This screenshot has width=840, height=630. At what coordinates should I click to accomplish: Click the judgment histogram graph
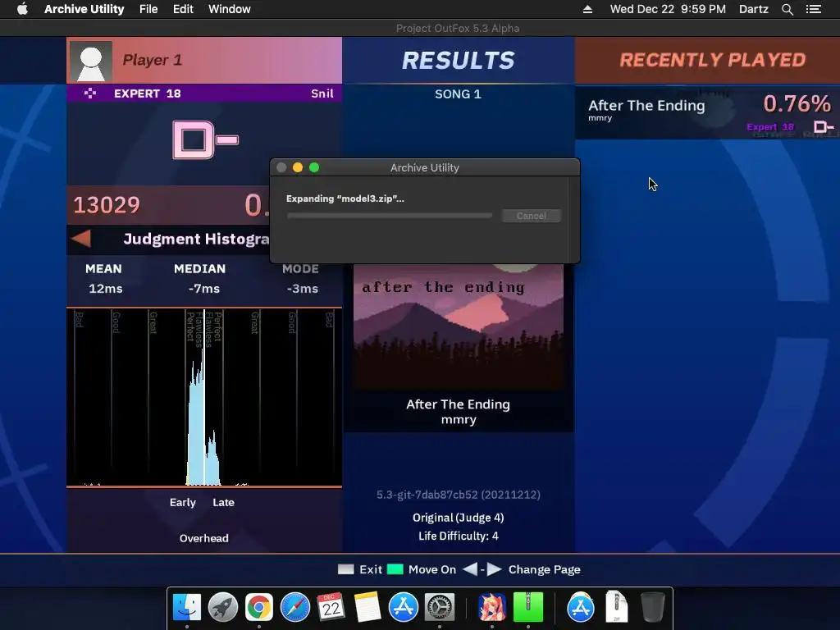pos(204,398)
